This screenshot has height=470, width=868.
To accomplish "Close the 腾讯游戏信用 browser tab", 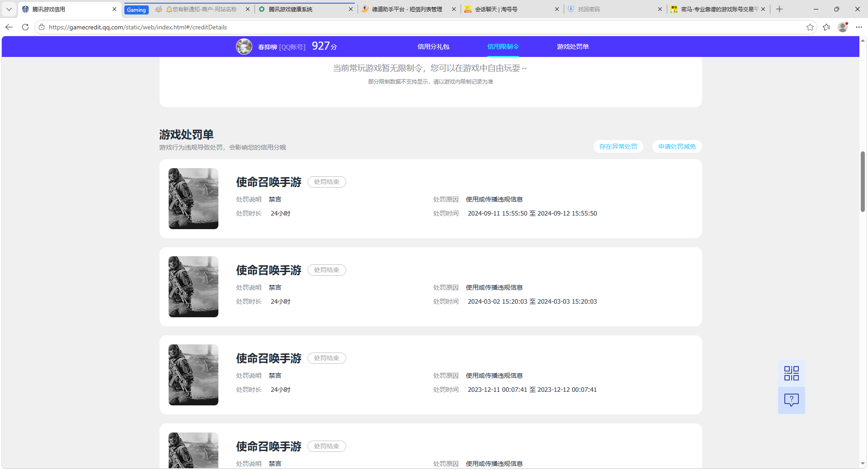I will click(114, 9).
